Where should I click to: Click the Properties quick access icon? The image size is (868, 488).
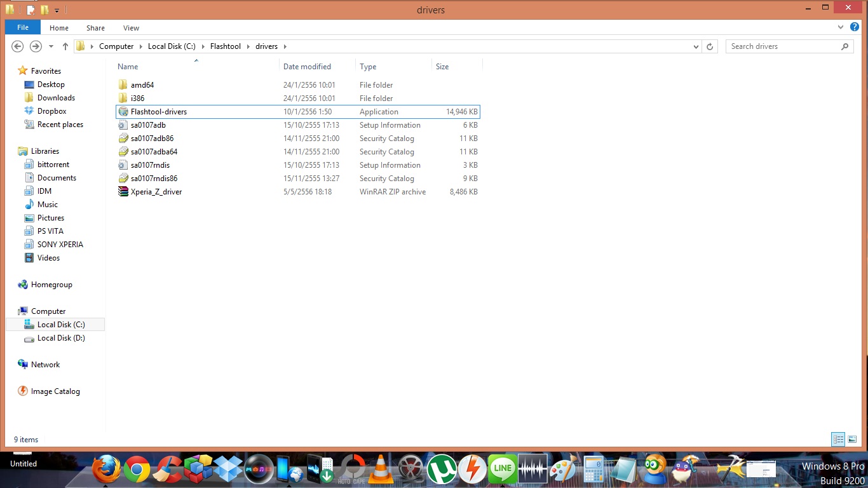pos(31,10)
